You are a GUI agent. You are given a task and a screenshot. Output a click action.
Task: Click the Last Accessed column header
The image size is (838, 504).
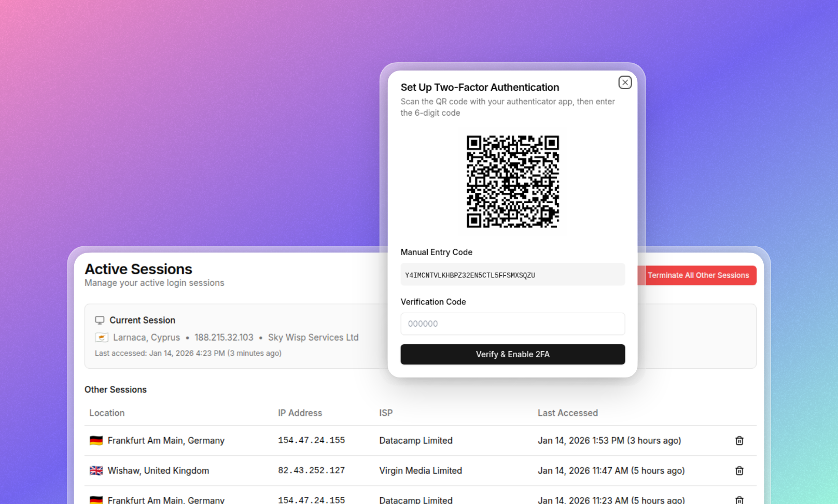(x=568, y=413)
